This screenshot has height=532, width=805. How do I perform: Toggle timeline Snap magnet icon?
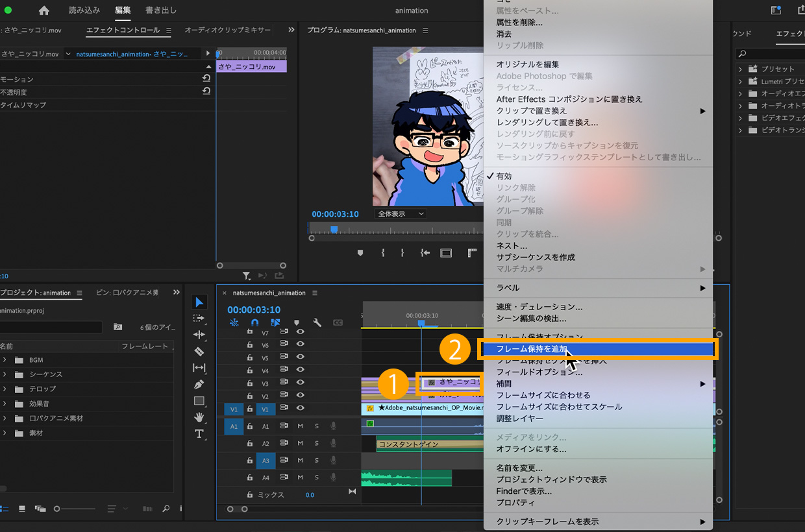click(x=254, y=322)
